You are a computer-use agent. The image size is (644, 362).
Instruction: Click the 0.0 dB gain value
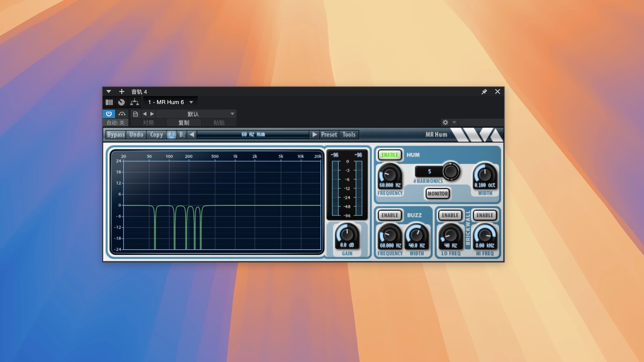(347, 245)
